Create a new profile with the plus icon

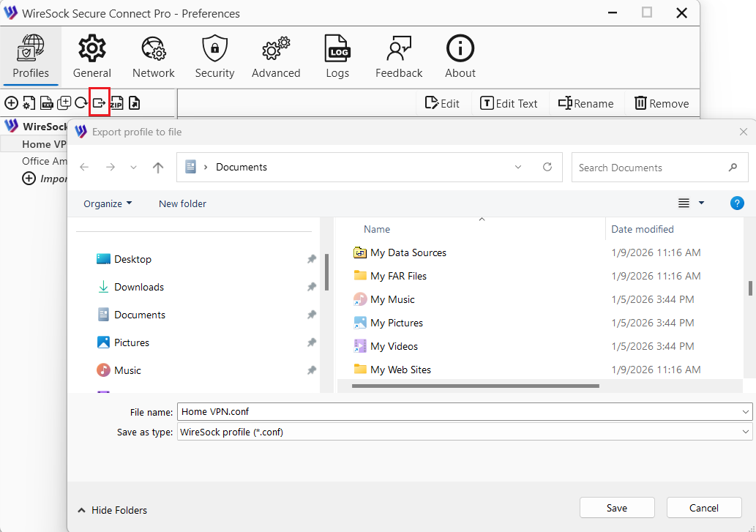click(12, 102)
